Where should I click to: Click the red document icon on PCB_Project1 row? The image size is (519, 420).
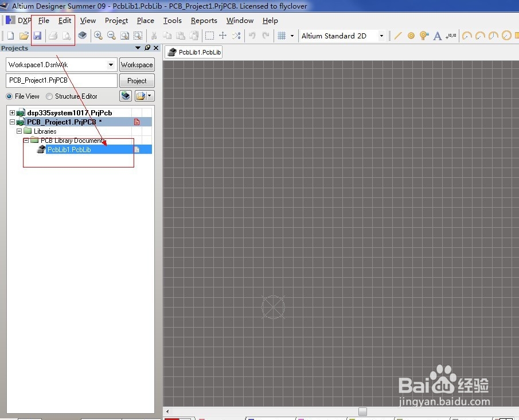(136, 122)
